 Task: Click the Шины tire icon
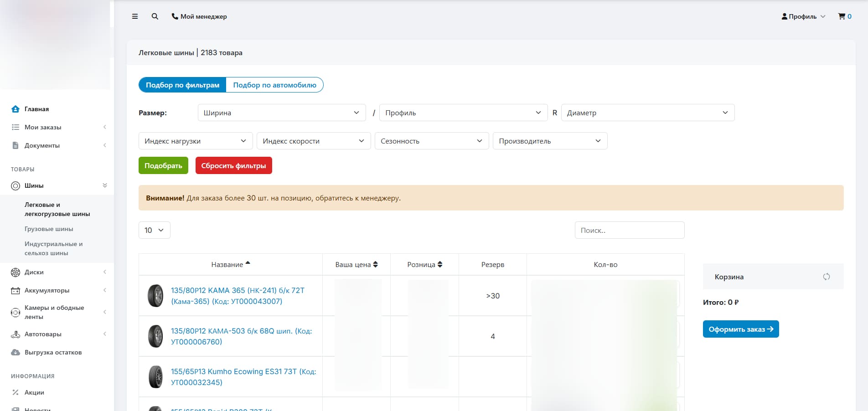click(x=15, y=186)
